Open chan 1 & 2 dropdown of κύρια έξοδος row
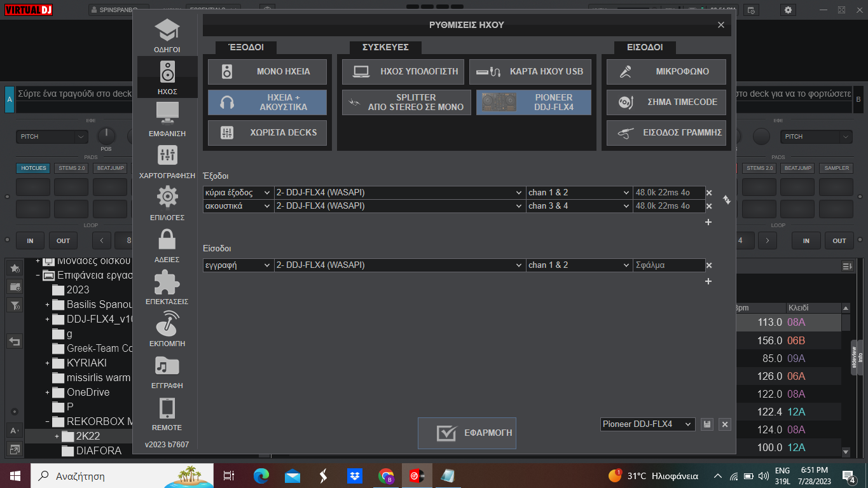 pos(579,193)
